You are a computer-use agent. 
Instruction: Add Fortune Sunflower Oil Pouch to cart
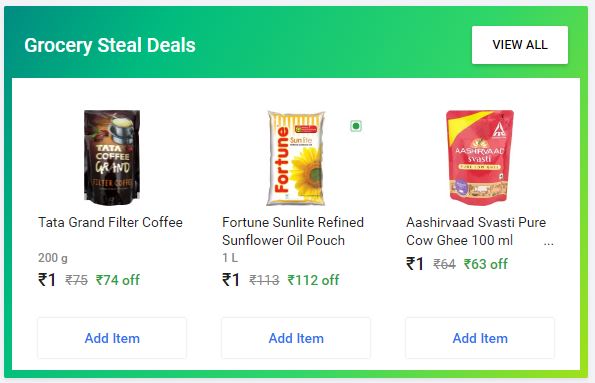(x=296, y=338)
